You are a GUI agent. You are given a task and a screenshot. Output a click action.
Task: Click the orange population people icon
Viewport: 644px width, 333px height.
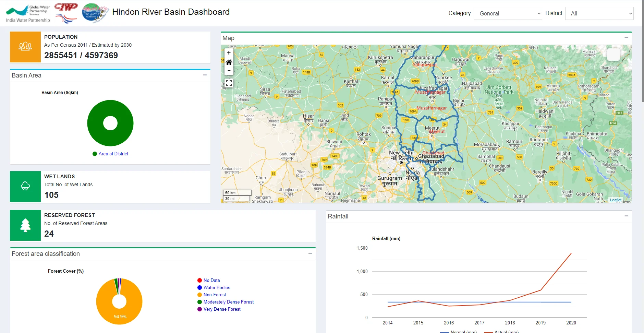click(x=25, y=47)
